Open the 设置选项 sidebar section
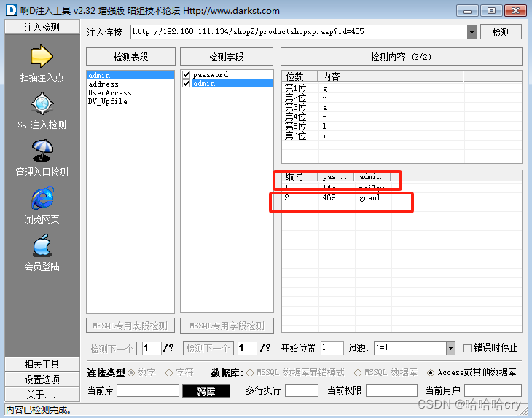Viewport: 532px width, 418px height. click(42, 379)
